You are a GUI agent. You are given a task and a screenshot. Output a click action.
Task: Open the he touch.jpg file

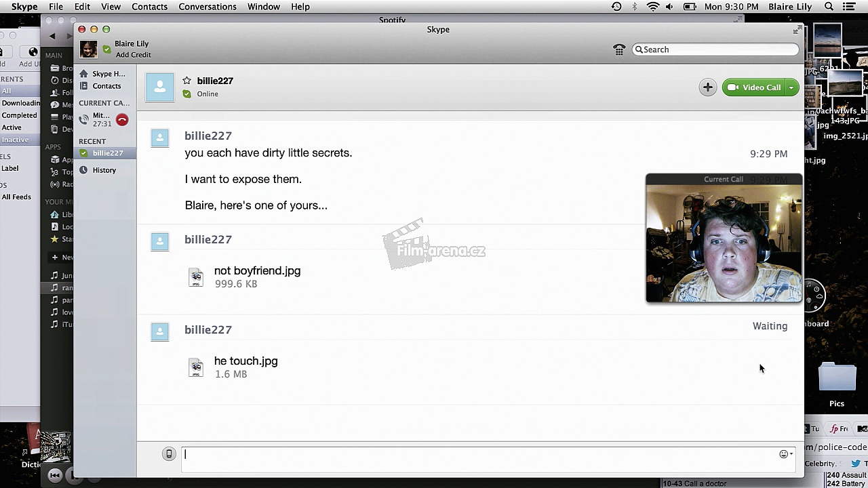pos(245,361)
